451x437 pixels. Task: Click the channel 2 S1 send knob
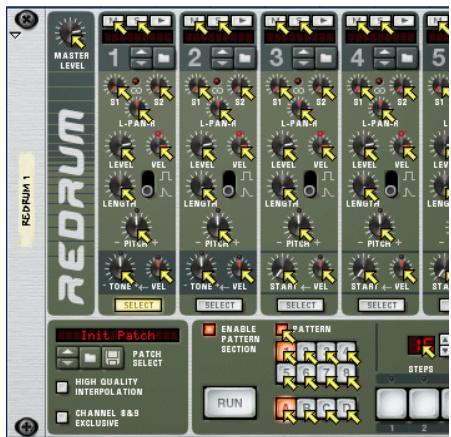coord(196,85)
